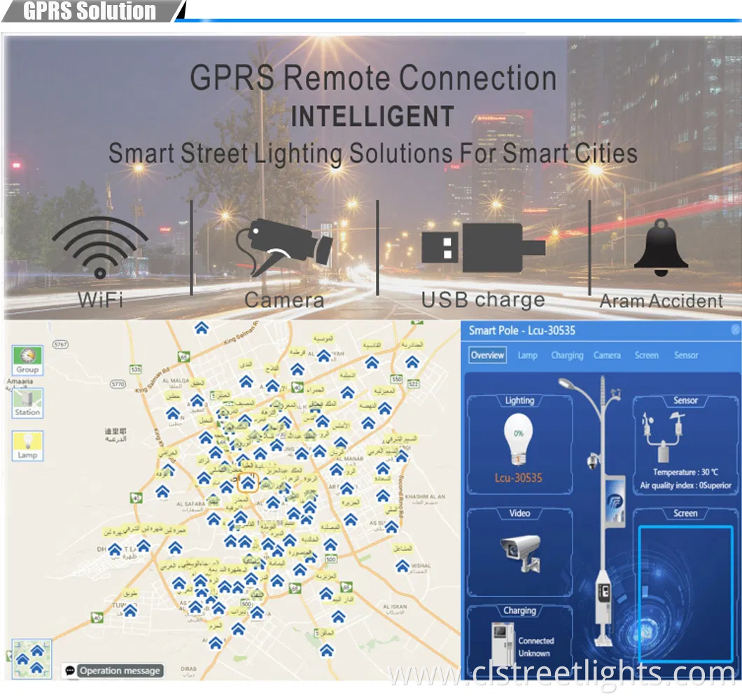
Task: Click the charging station icon
Action: tap(503, 639)
